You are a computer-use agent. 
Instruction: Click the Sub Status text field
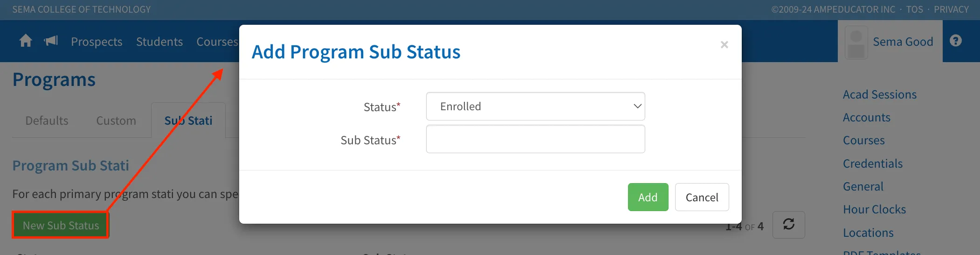click(x=535, y=139)
